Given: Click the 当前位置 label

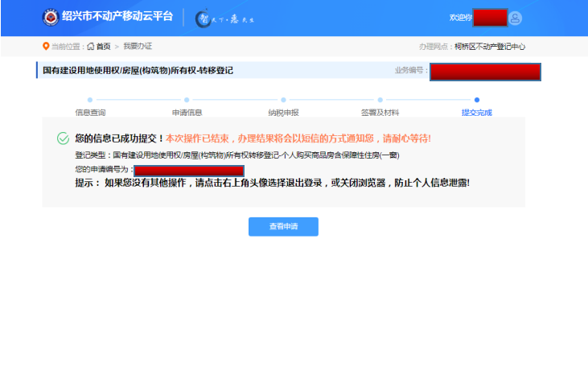Looking at the screenshot, I should (x=68, y=46).
